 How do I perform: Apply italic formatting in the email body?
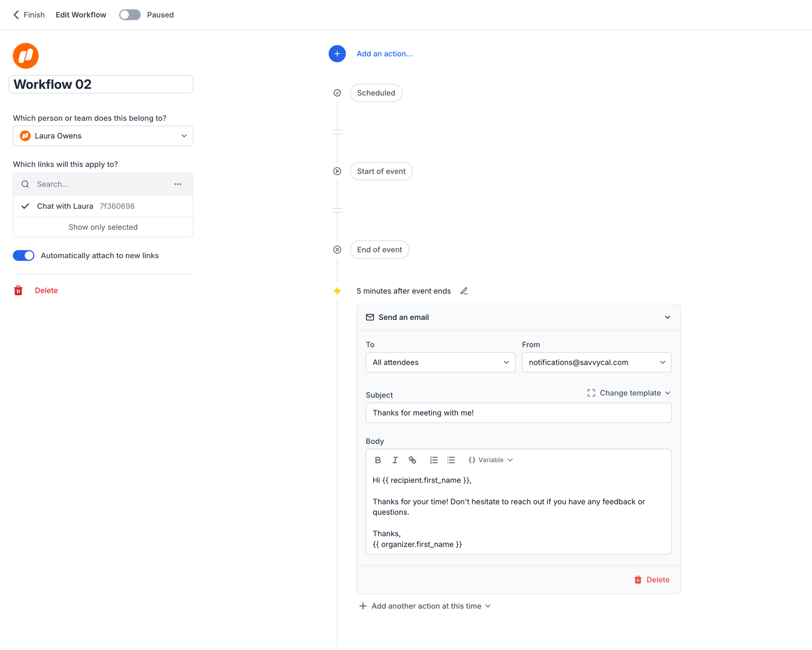395,460
